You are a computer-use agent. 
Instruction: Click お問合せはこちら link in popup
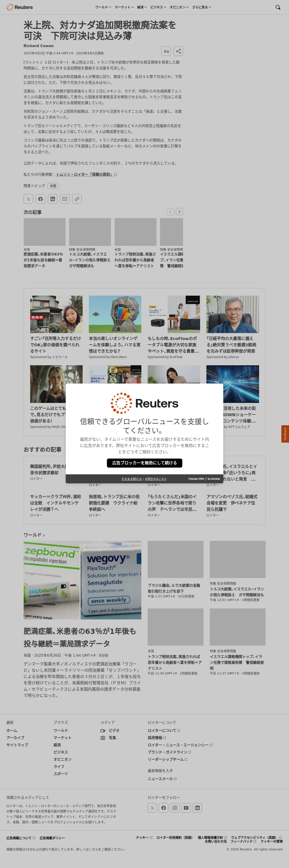[156, 479]
